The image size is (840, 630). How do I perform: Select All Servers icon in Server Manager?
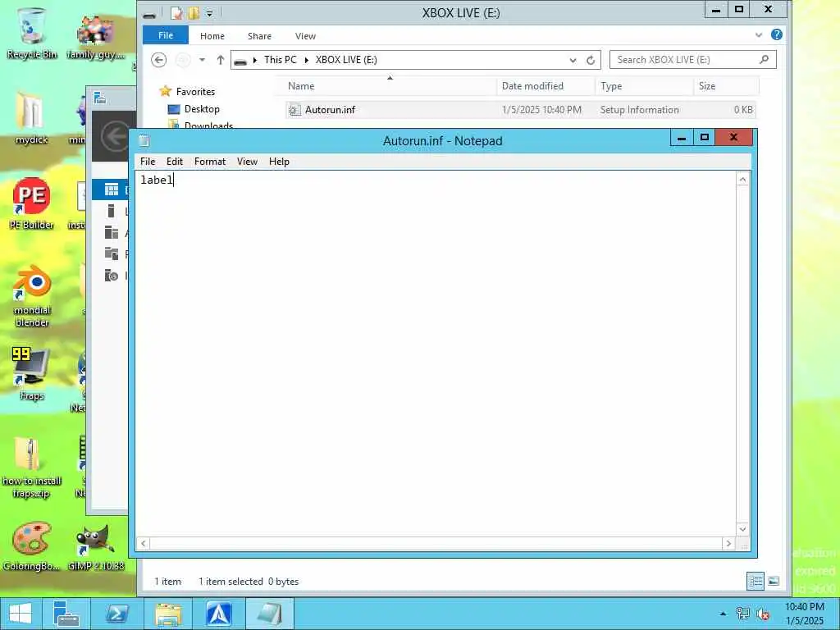[112, 232]
